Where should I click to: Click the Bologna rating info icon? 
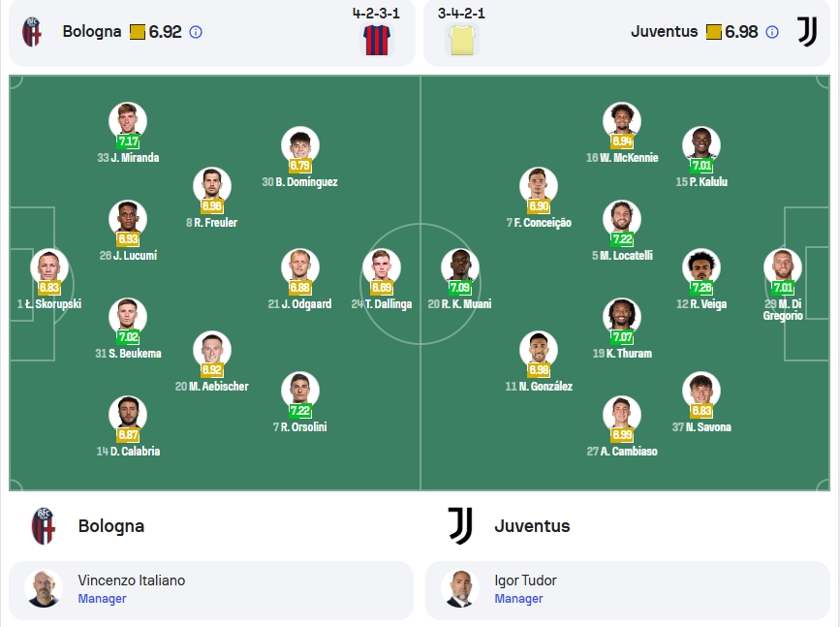click(196, 32)
